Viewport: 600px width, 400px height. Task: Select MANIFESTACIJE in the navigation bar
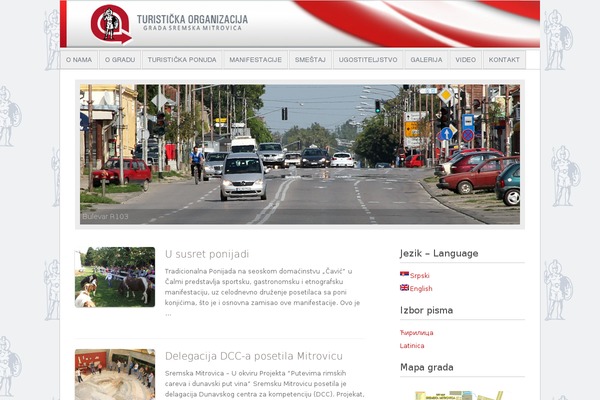[256, 60]
